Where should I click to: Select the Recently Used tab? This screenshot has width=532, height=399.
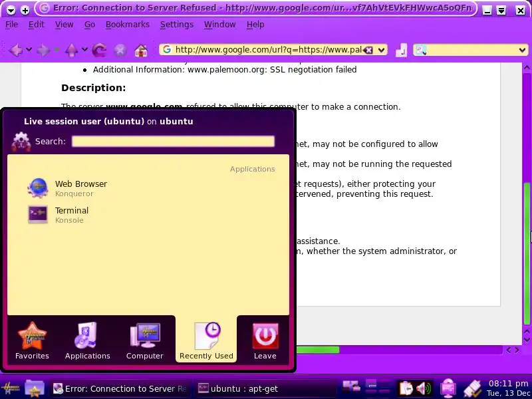tap(206, 340)
